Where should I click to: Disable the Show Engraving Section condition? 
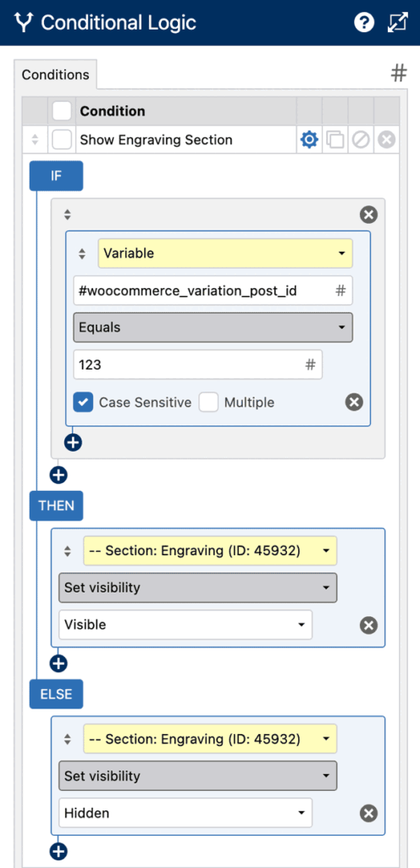(361, 140)
